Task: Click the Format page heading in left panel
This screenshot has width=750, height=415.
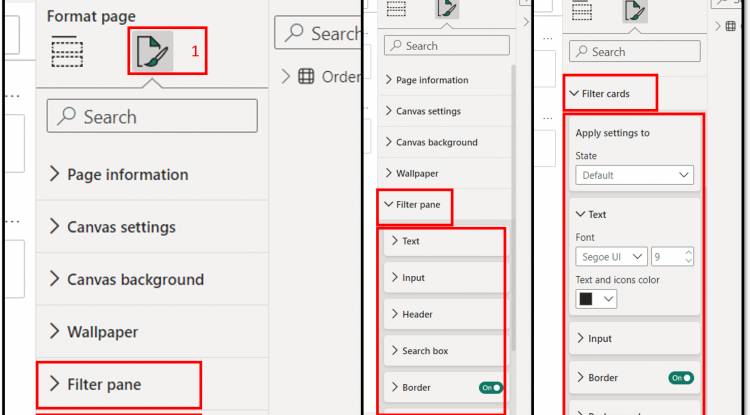Action: click(91, 16)
